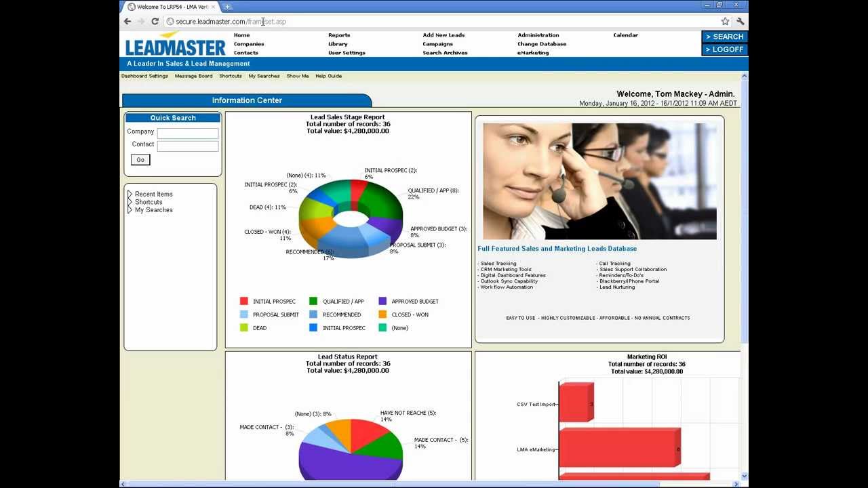This screenshot has height=488, width=868.
Task: Click the Go button
Action: pyautogui.click(x=140, y=160)
